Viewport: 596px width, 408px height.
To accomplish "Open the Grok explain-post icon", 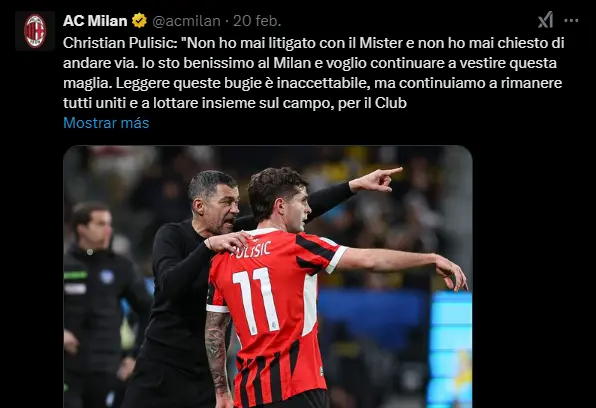I will [545, 20].
